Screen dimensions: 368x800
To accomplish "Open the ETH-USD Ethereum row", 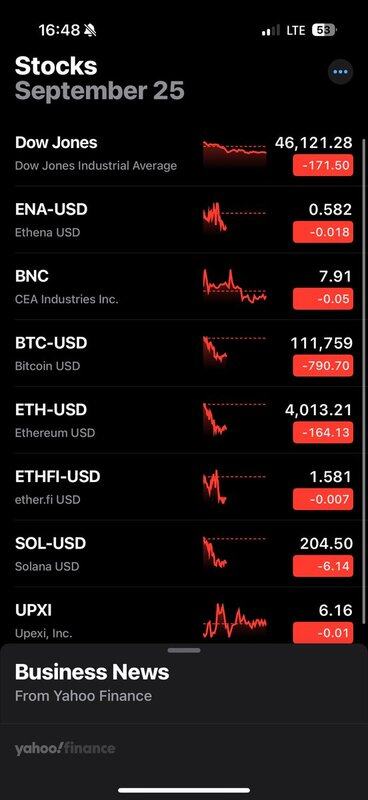I will coord(184,420).
